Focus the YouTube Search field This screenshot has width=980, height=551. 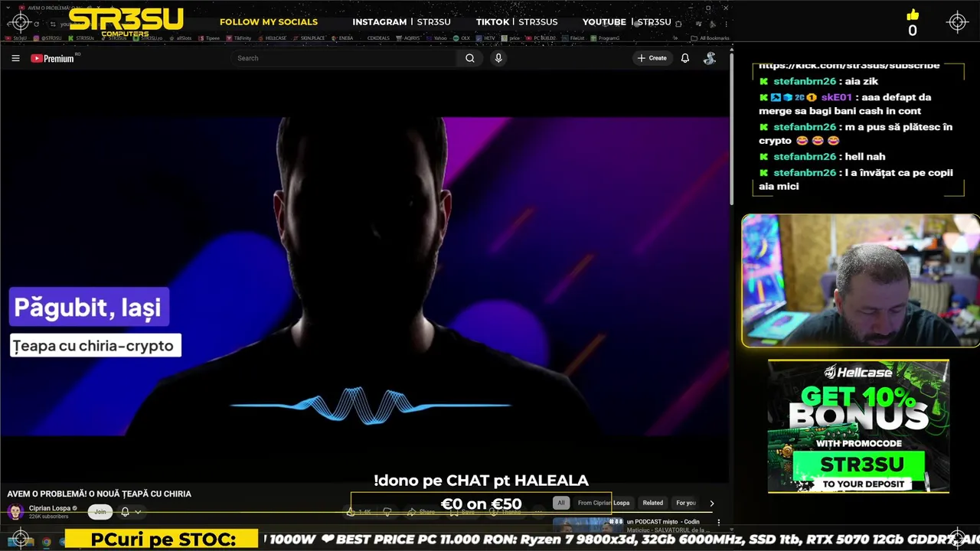[x=345, y=58]
